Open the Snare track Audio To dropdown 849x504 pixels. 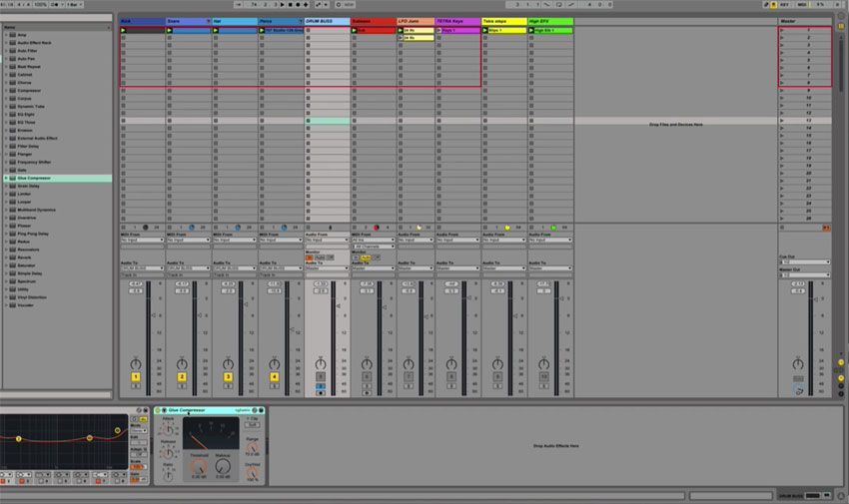tap(189, 268)
